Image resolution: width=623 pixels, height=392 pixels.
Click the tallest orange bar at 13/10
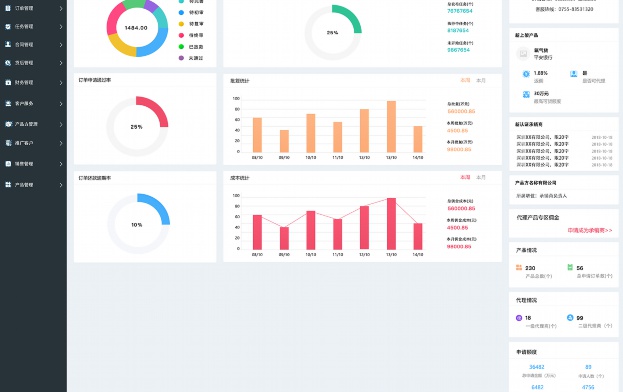391,127
